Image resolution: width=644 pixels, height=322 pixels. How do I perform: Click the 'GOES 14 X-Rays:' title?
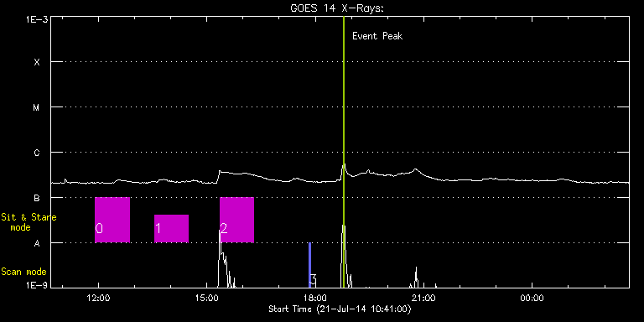pos(337,8)
